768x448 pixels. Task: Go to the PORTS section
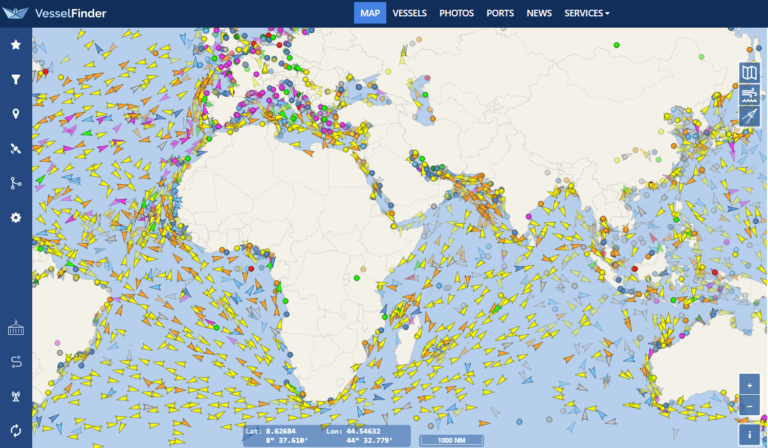pyautogui.click(x=500, y=13)
